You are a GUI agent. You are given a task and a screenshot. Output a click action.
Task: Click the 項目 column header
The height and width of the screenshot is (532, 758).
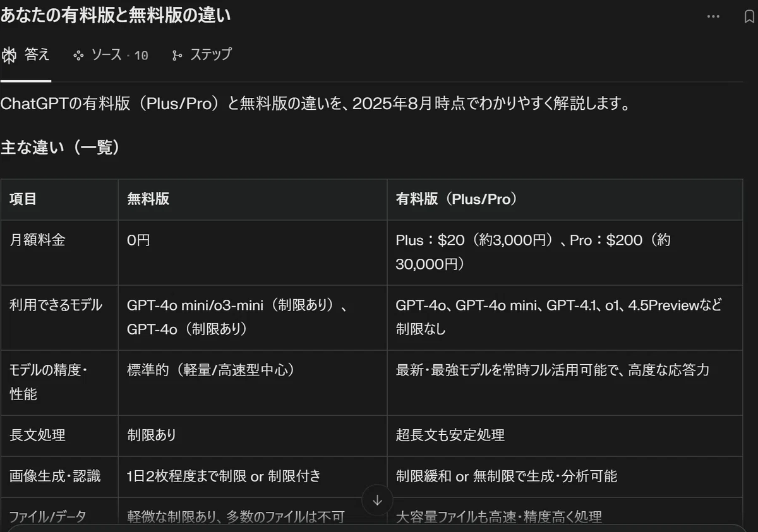(23, 199)
